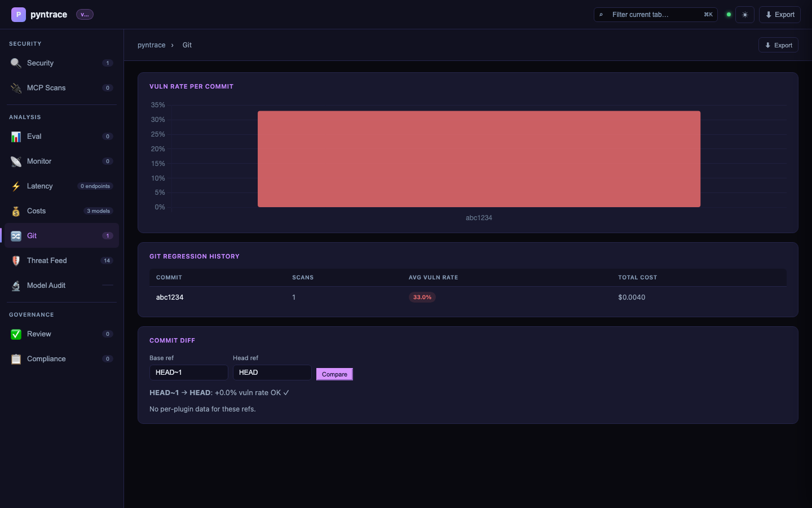
Task: Select the Git shuffle icon in sidebar
Action: coord(16,236)
